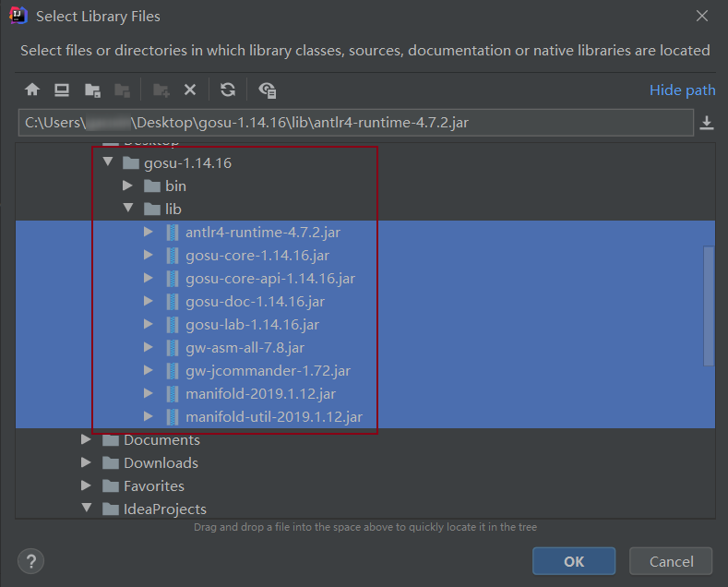Open the help question mark button
Screen dimensions: 728x587
[x=30, y=561]
